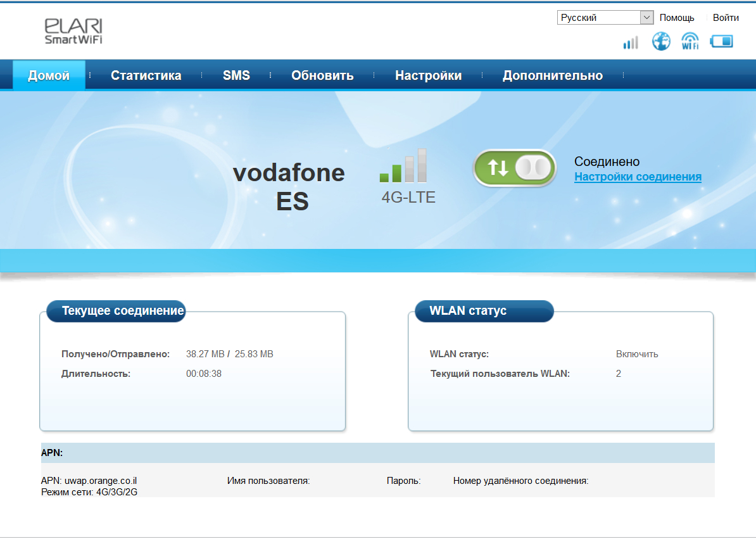
Task: Click the vodafone ES operator name
Action: [x=289, y=187]
